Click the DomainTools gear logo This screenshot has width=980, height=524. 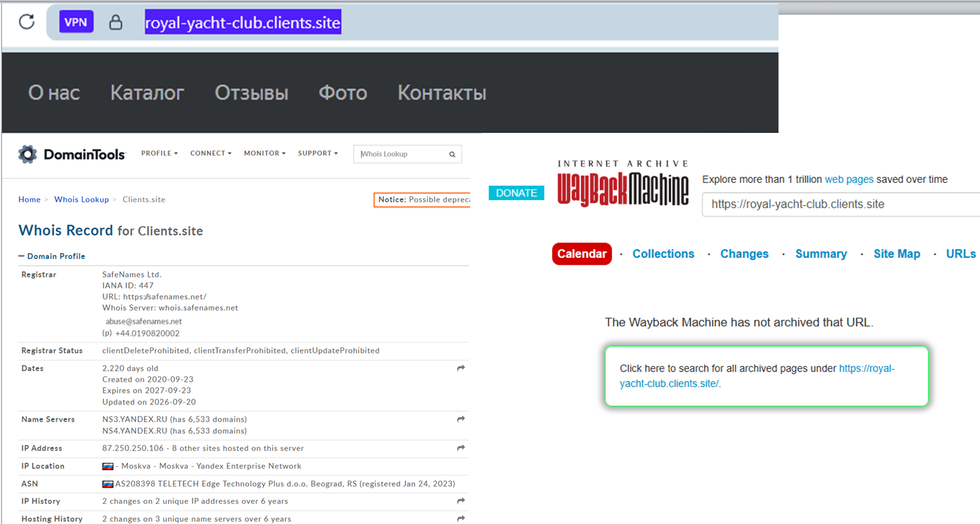point(28,154)
